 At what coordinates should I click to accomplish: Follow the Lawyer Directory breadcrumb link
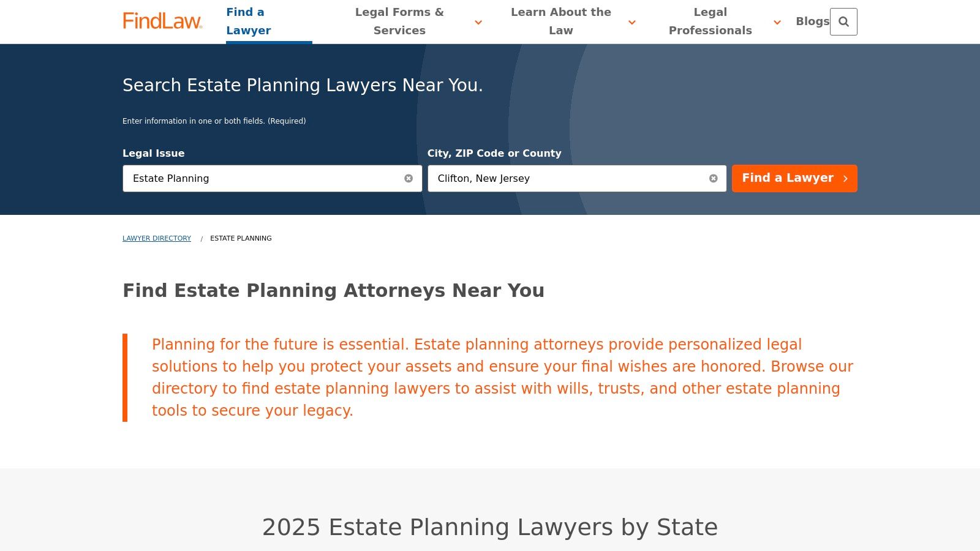pos(157,238)
